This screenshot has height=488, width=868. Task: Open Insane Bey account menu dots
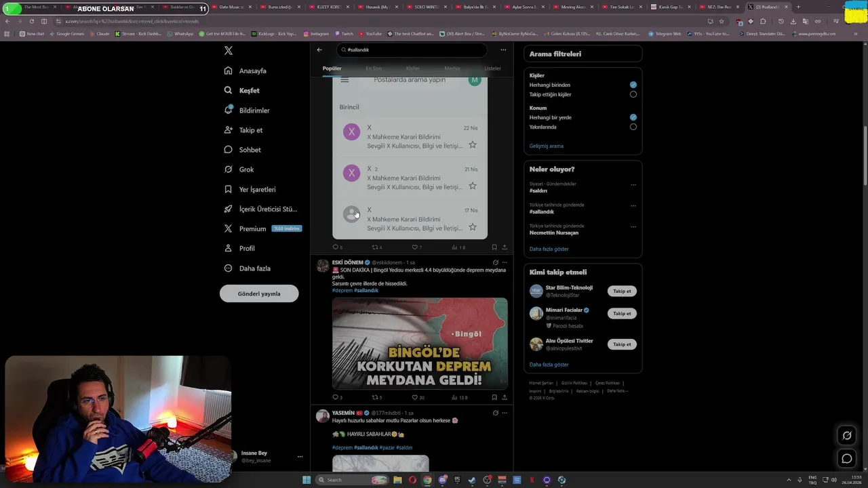300,457
